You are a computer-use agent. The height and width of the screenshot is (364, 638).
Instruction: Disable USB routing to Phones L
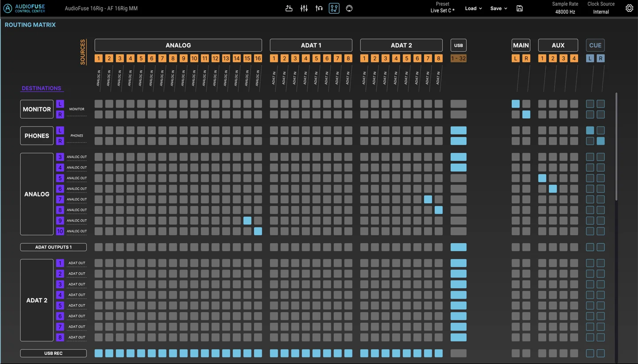pyautogui.click(x=458, y=130)
